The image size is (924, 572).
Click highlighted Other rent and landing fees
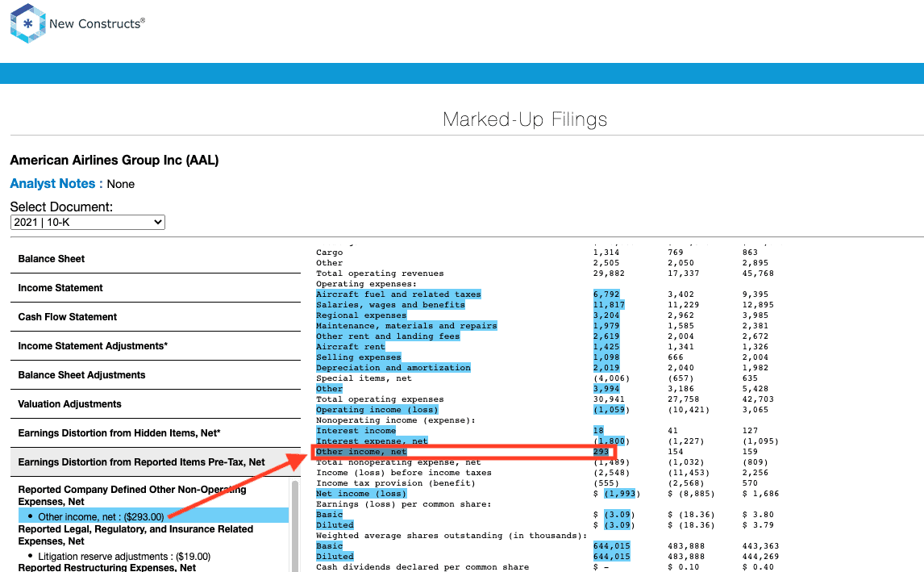point(388,336)
